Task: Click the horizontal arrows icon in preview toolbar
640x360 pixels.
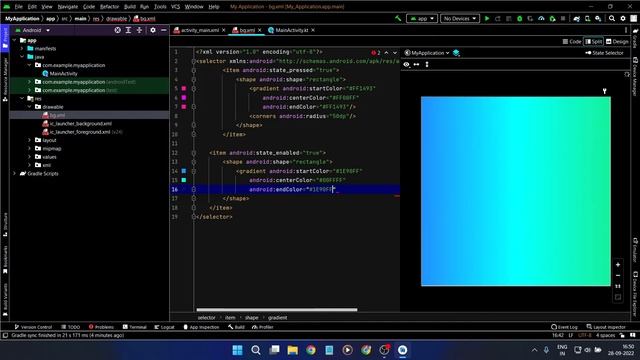Action: 416,64
